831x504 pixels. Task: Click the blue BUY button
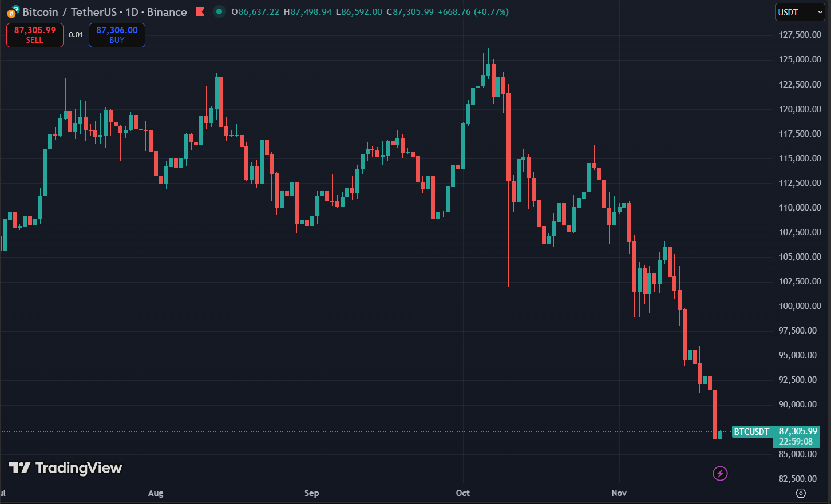117,35
